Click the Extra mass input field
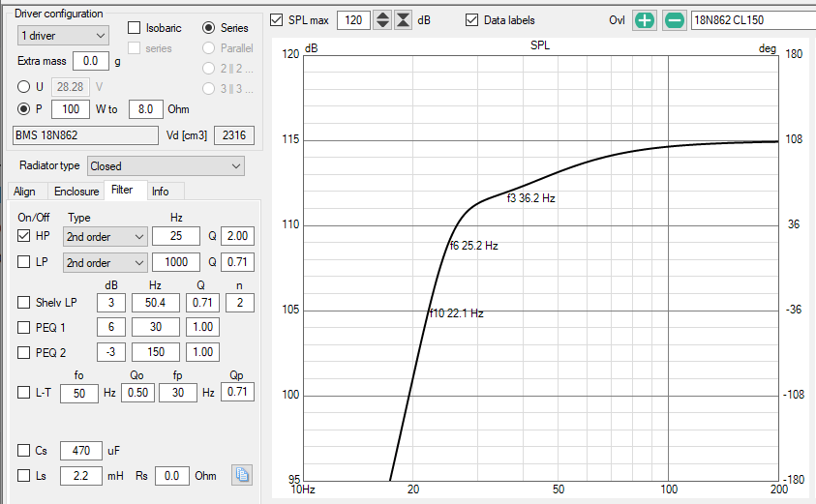Screen dimensions: 816x504 click(91, 61)
